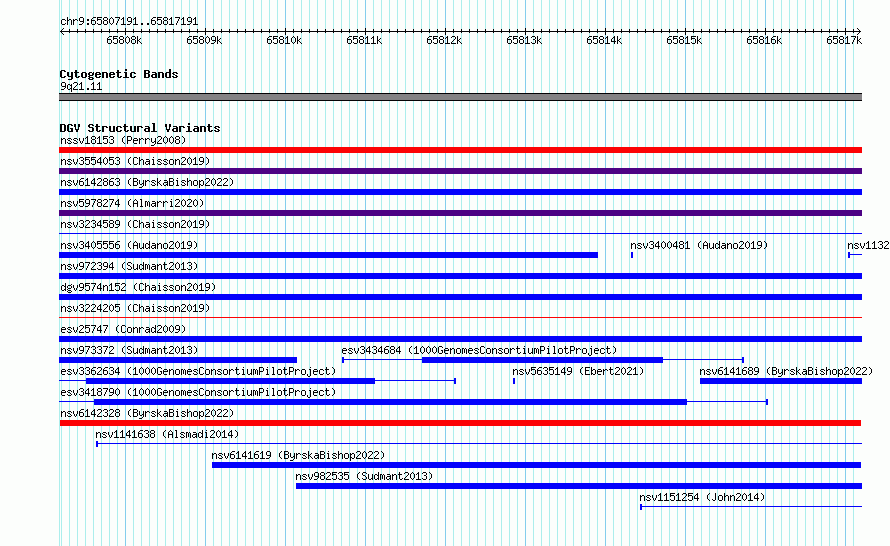Select the blue nsv3405556 variant bar
Viewport: 890px width, 546px height.
click(x=329, y=255)
